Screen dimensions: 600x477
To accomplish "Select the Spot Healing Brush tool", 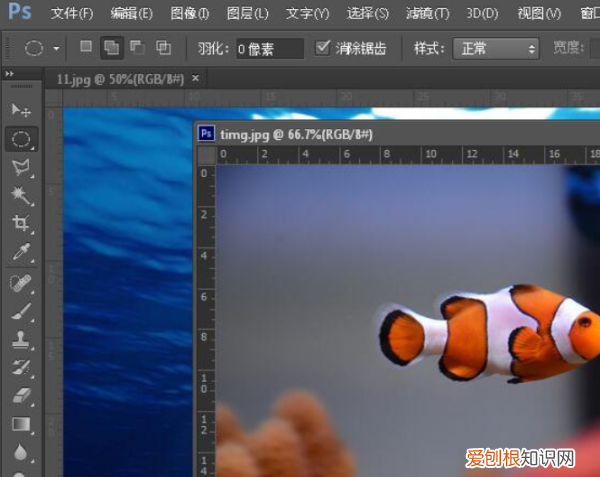I will [x=21, y=283].
